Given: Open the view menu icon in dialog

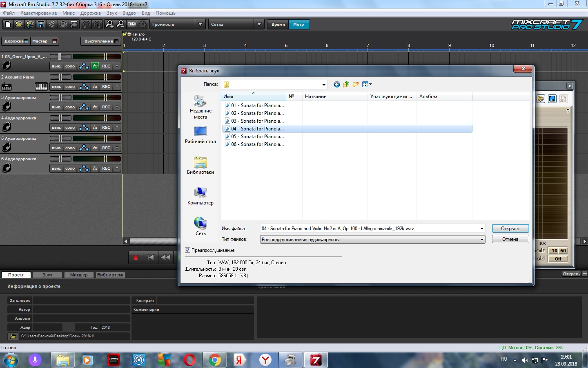Looking at the screenshot, I should coord(367,84).
